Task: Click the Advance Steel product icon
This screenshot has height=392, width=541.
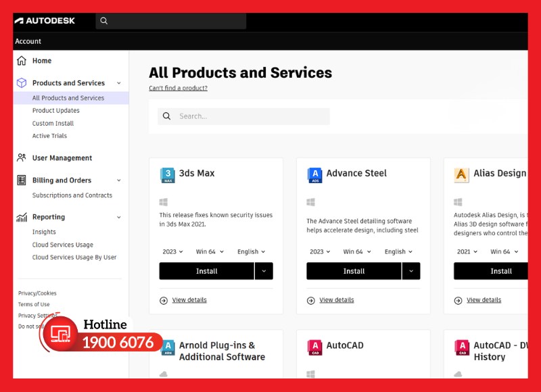Action: click(314, 175)
